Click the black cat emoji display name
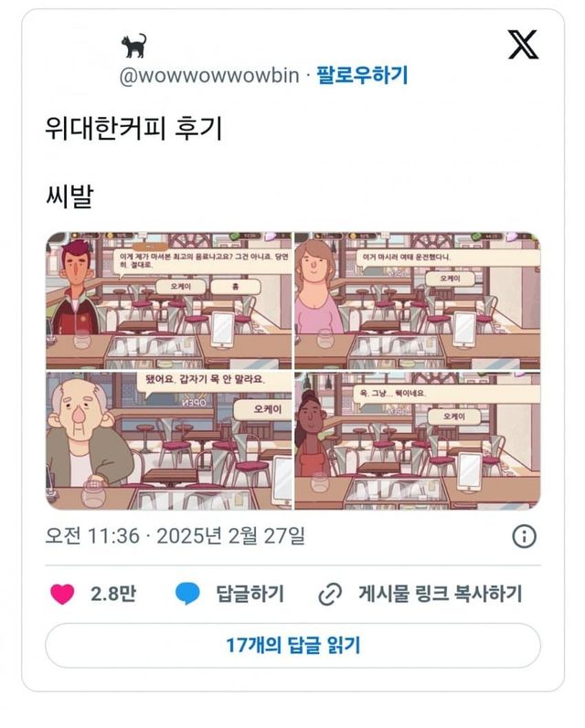 (133, 46)
